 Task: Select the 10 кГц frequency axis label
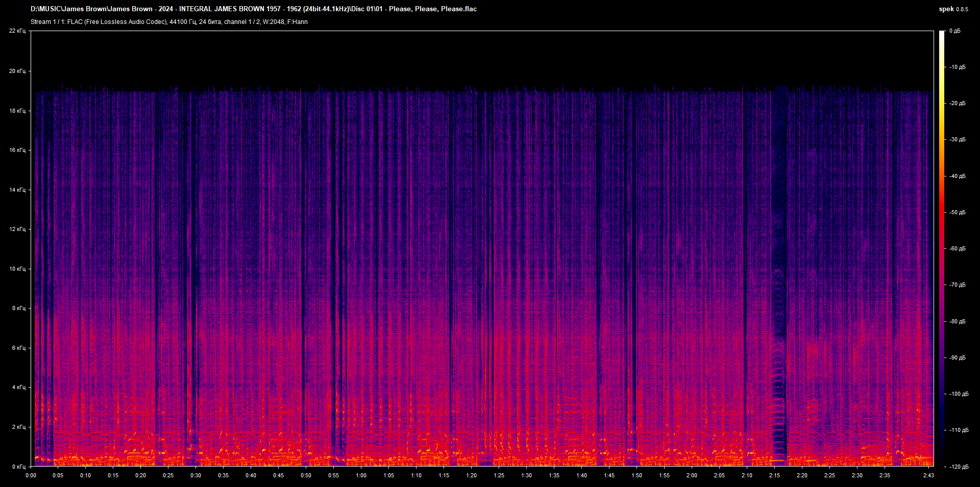(17, 269)
